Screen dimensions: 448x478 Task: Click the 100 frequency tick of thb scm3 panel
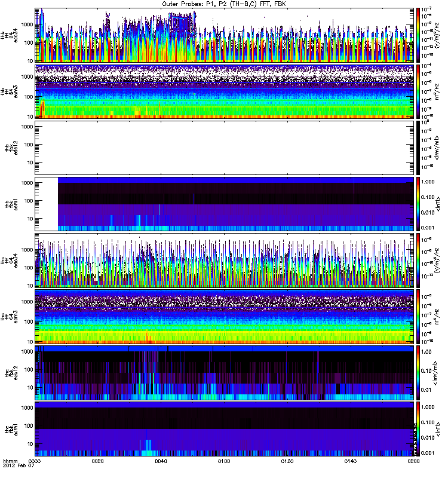[28, 97]
